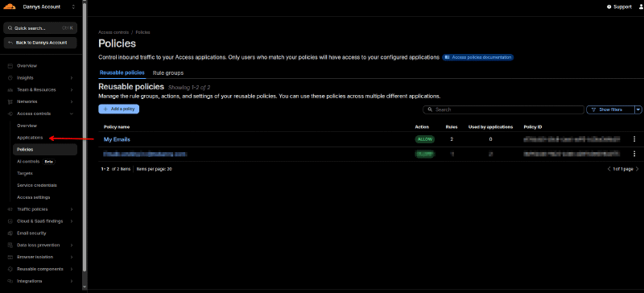
Task: Click the Support help icon
Action: coord(609,6)
